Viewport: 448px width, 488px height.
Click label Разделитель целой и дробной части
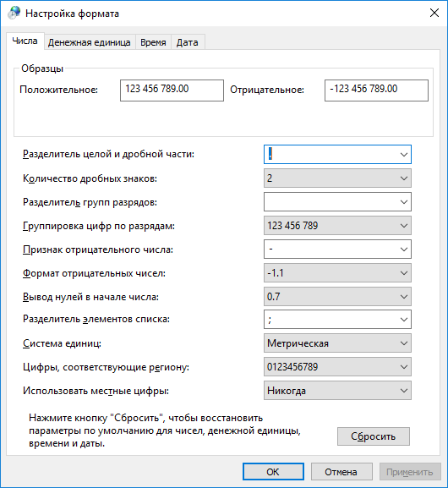point(108,154)
